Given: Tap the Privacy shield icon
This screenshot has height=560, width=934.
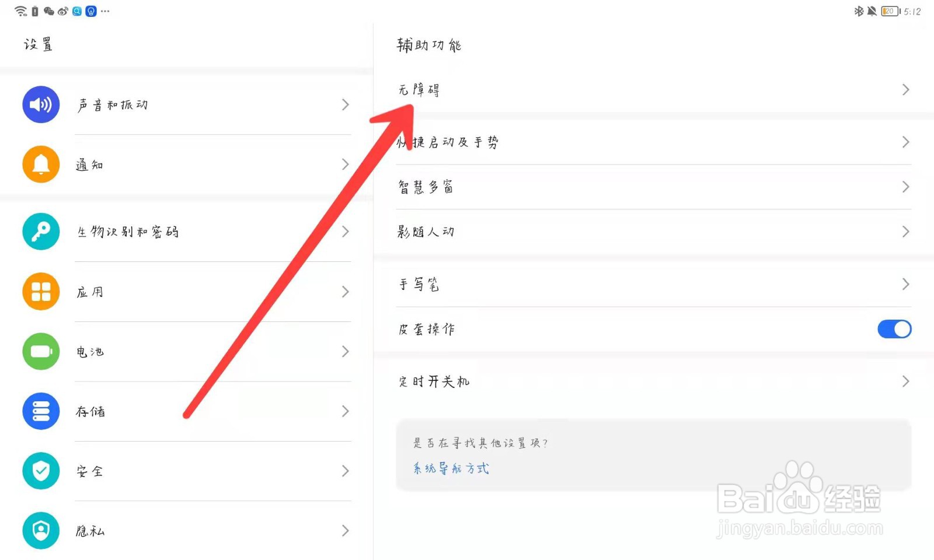Looking at the screenshot, I should point(41,530).
